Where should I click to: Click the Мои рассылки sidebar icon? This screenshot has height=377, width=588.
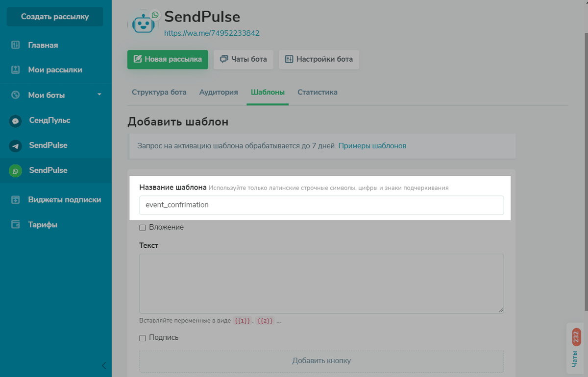click(16, 70)
